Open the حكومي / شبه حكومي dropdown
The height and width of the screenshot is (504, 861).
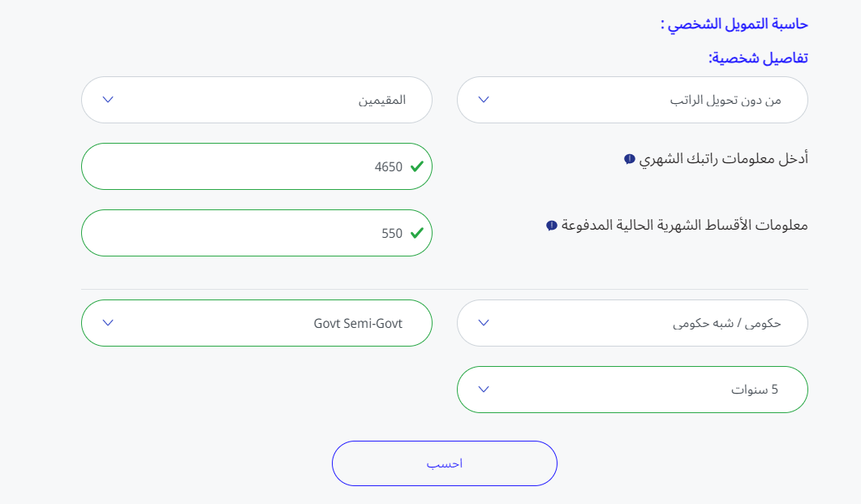point(633,323)
